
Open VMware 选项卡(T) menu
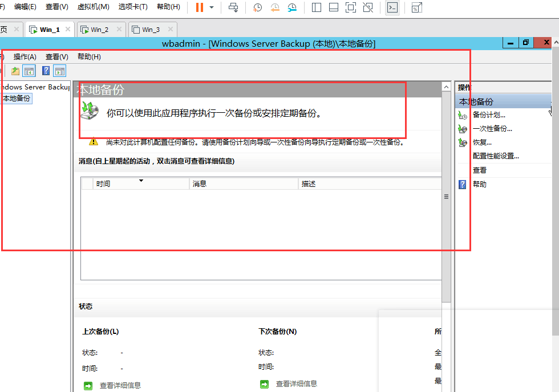[133, 7]
